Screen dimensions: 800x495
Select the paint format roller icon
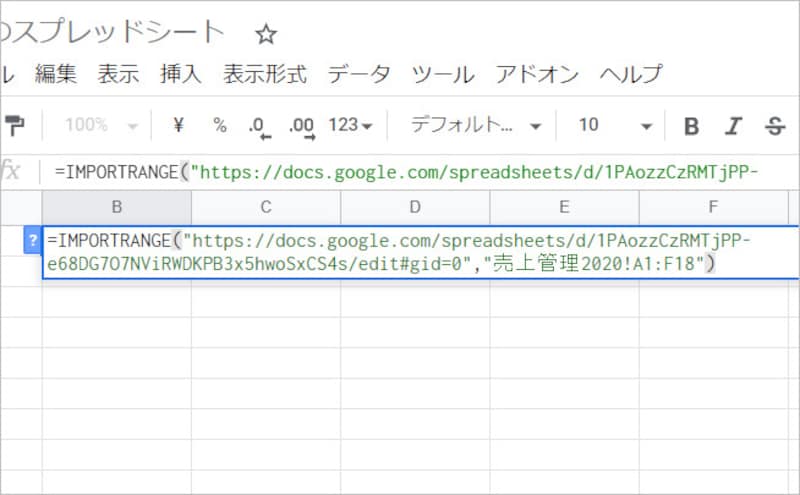pos(17,125)
